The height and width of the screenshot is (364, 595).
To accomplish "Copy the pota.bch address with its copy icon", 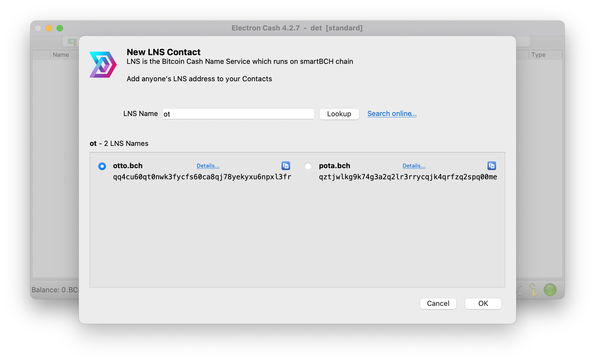I will click(x=491, y=166).
